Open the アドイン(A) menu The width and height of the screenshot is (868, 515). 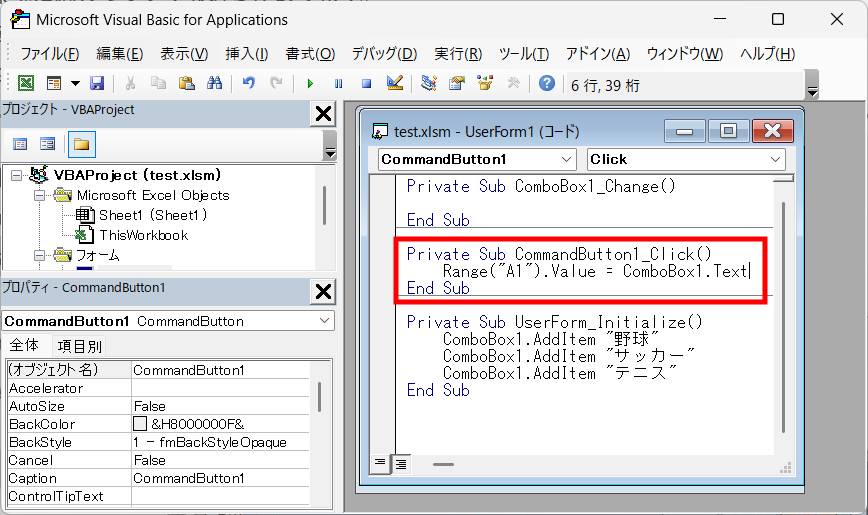pyautogui.click(x=598, y=54)
